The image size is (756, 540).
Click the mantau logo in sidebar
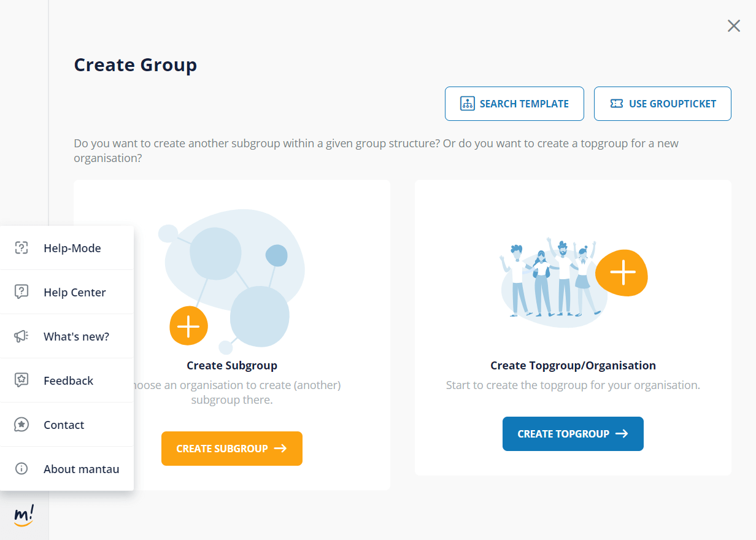[x=23, y=515]
